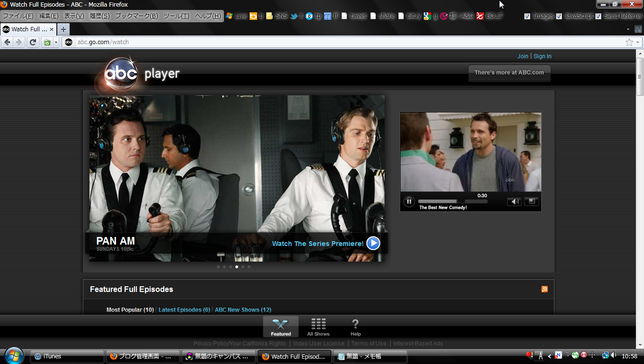The image size is (644, 364).
Task: Open the 超！A&G bookmark
Action: 456,16
